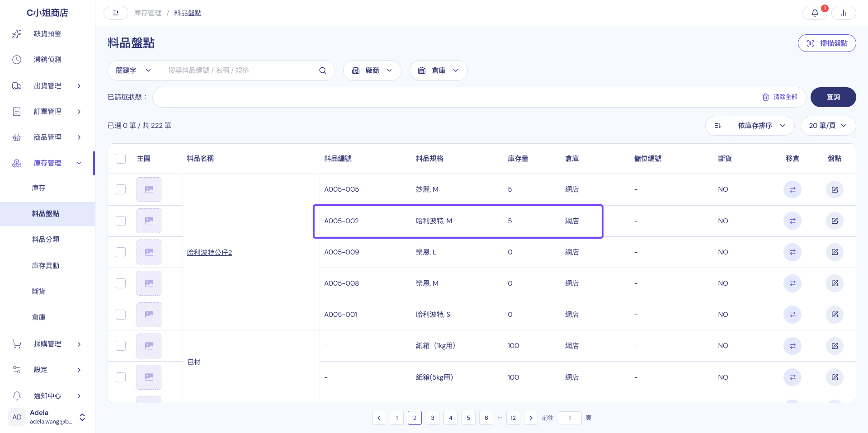Viewport: 868px width, 433px height.
Task: Check the row for 紙箱（1kg用）
Action: coord(121,346)
